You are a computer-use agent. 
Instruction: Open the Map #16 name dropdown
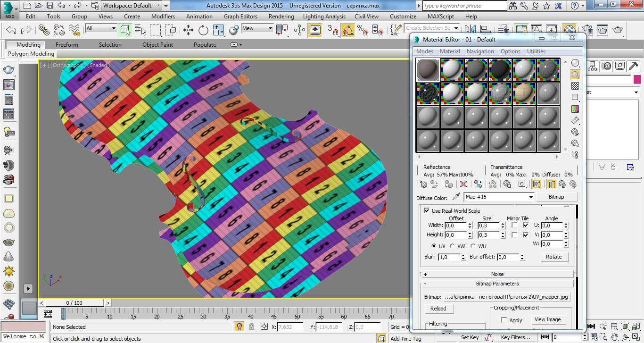click(530, 197)
